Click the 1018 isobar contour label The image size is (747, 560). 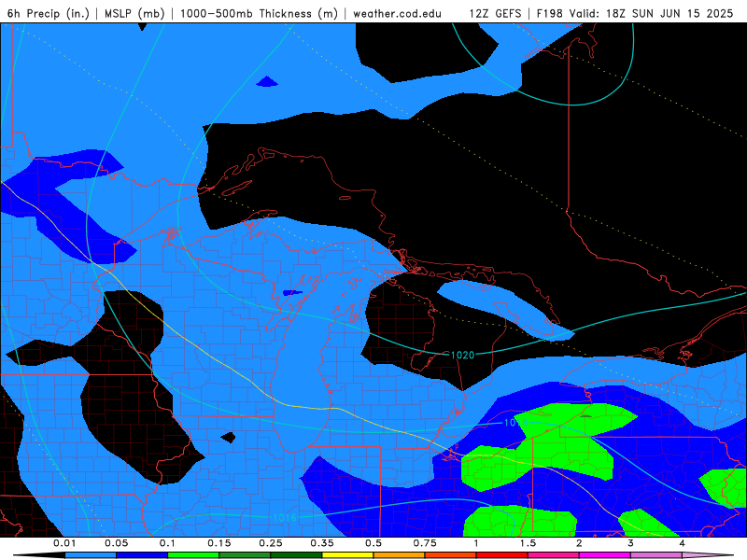515,423
